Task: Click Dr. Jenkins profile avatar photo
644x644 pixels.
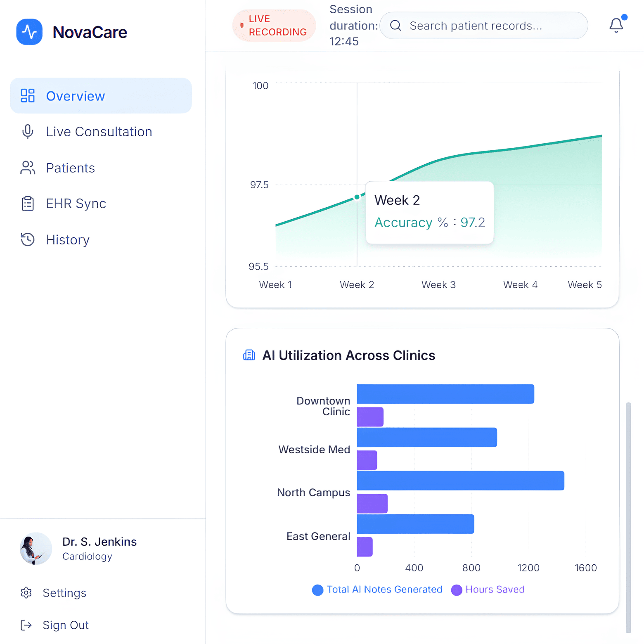Action: point(36,548)
